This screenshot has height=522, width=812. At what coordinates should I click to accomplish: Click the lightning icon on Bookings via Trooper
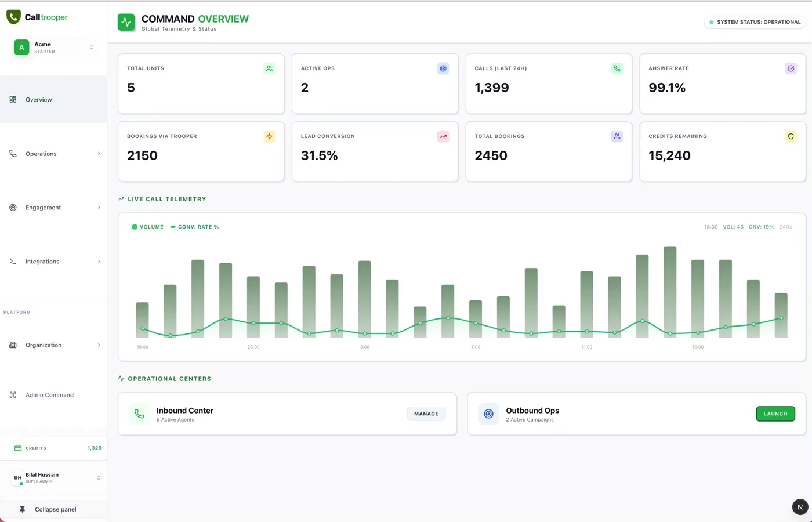(x=269, y=136)
